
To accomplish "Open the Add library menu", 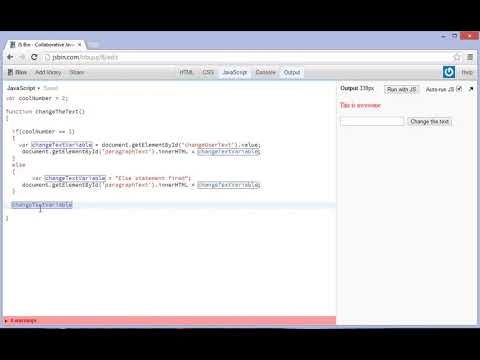I will (48, 72).
